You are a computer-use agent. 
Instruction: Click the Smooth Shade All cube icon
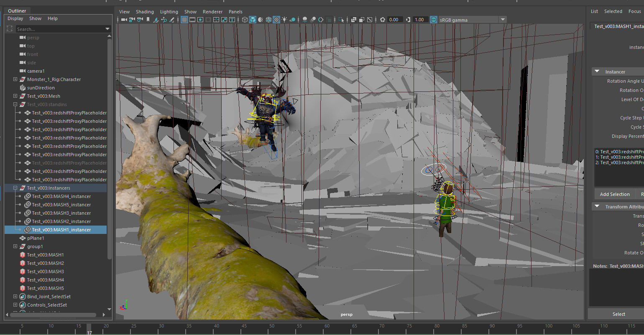[253, 20]
